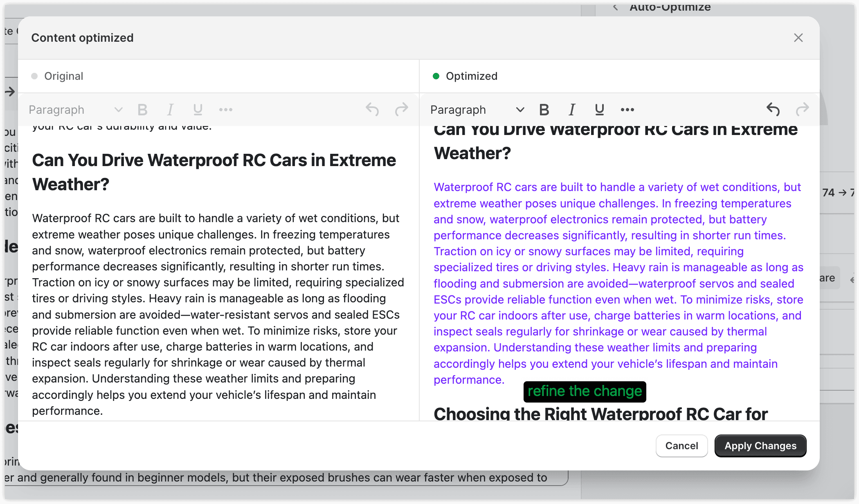Click the 'Content optimized' dialog title
The height and width of the screenshot is (504, 859).
point(82,38)
